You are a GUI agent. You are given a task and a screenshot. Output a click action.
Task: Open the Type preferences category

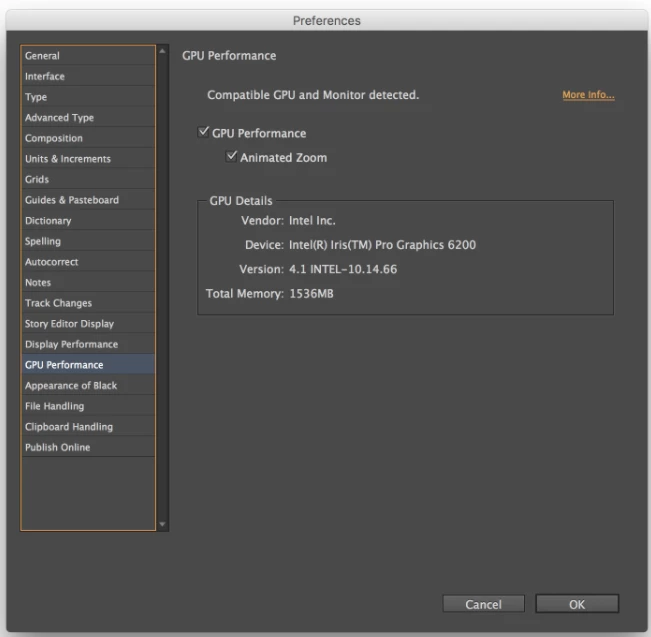88,97
